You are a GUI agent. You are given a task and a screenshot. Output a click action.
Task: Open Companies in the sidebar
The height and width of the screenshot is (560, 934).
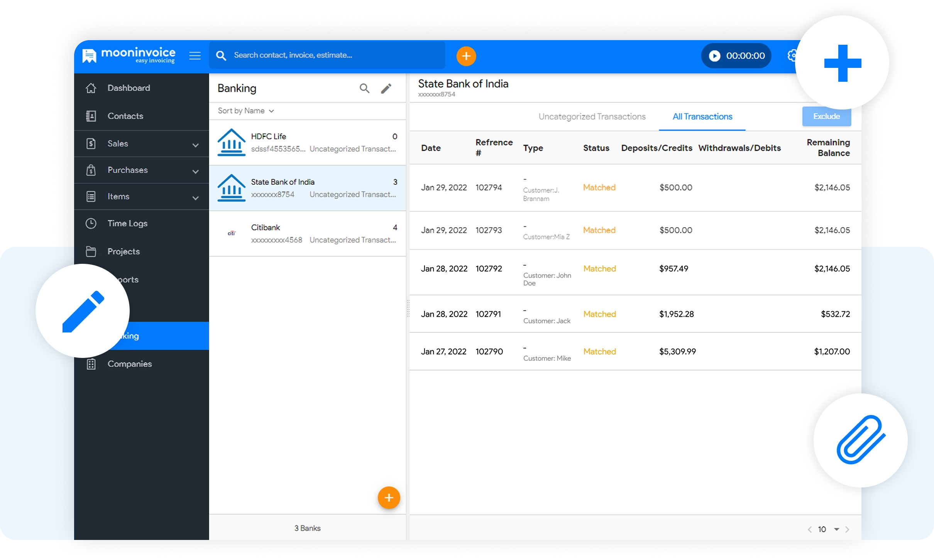pos(129,364)
